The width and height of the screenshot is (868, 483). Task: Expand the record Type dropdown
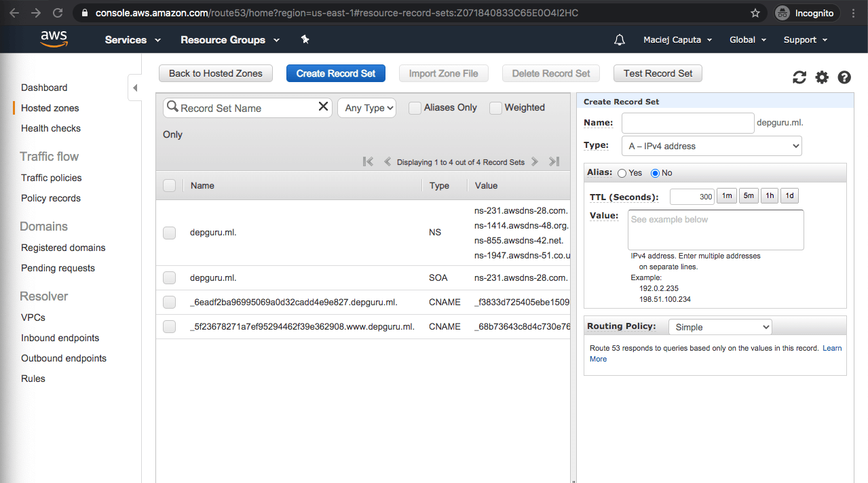(711, 146)
